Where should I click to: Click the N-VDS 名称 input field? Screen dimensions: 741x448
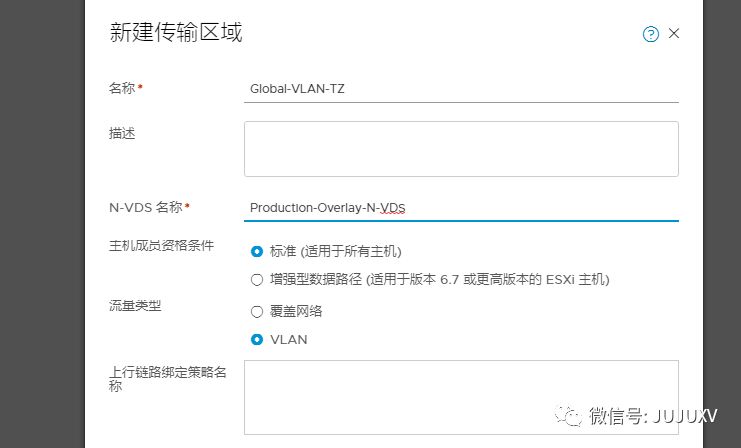click(461, 207)
